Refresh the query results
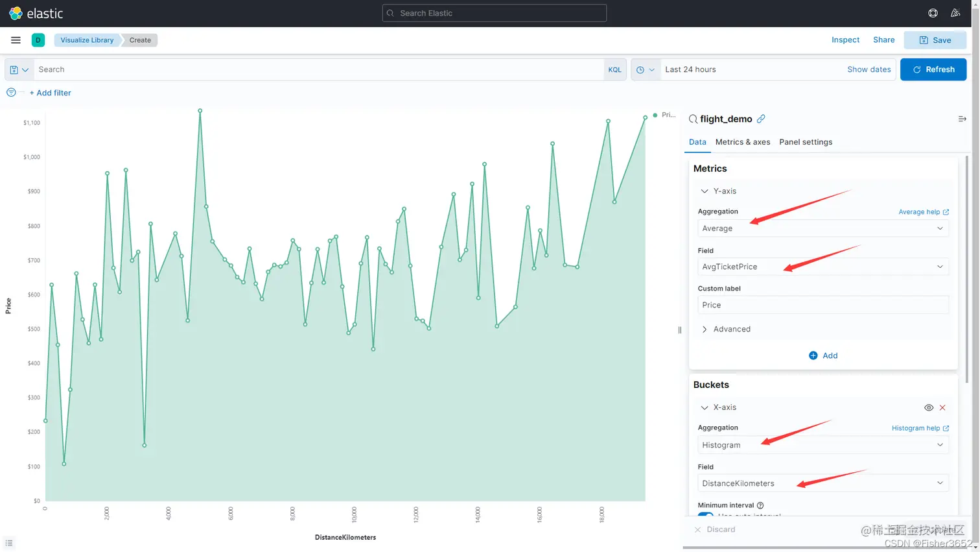Screen dimensions: 980x552 coord(933,69)
